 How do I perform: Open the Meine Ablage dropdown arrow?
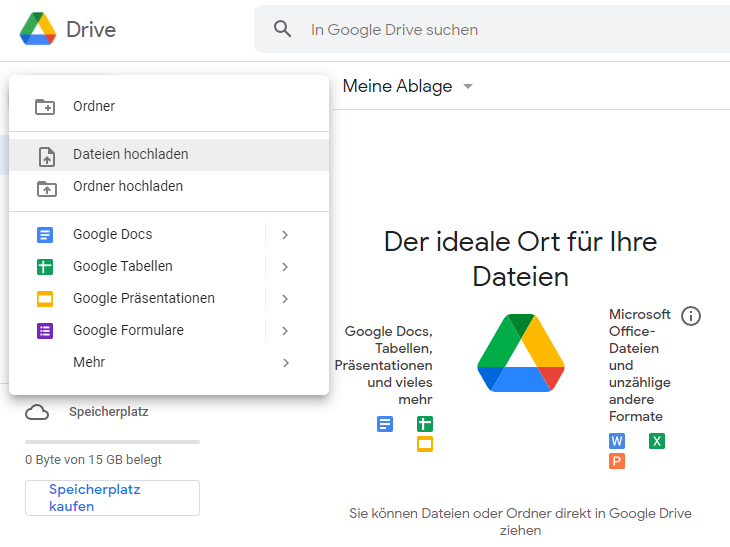pos(468,86)
